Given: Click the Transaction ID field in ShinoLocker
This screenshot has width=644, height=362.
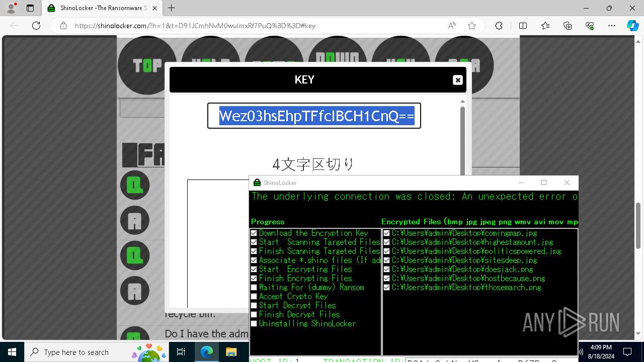Looking at the screenshot, I should click(491, 359).
